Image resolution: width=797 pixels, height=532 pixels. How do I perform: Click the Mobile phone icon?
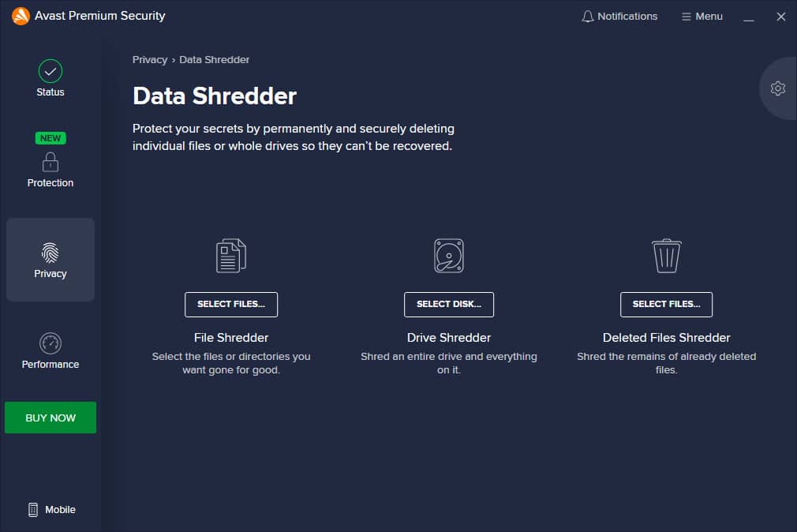33,510
